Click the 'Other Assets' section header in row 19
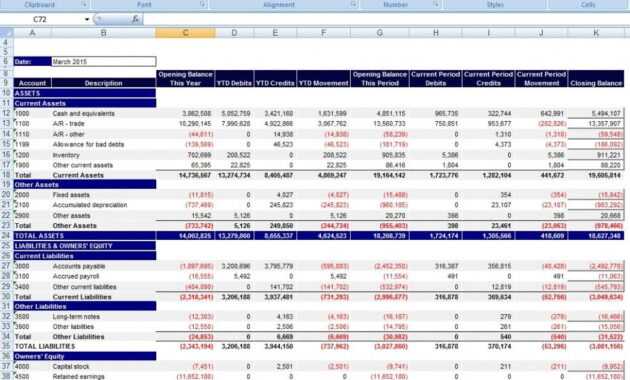The image size is (630, 380). 84,185
